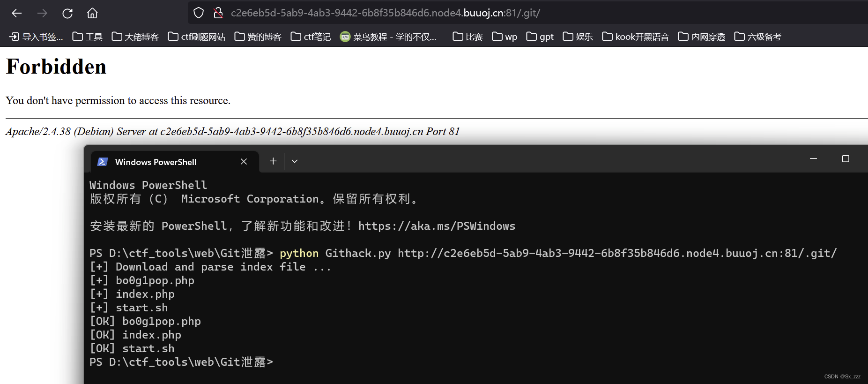Open the shield tracking protection icon

click(x=199, y=13)
